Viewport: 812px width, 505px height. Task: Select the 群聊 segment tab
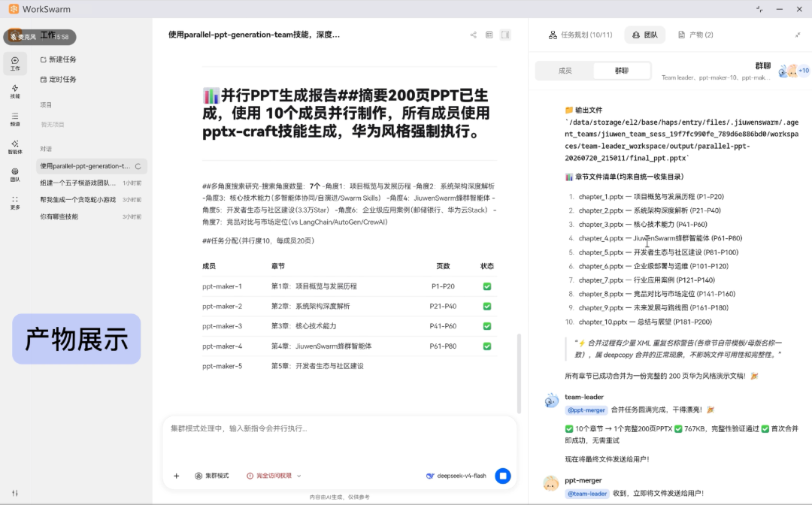622,71
